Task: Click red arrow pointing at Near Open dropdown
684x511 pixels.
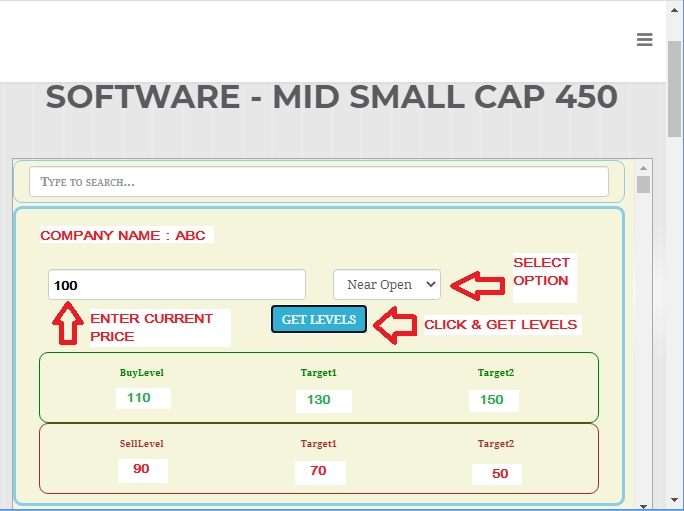Action: (x=478, y=286)
